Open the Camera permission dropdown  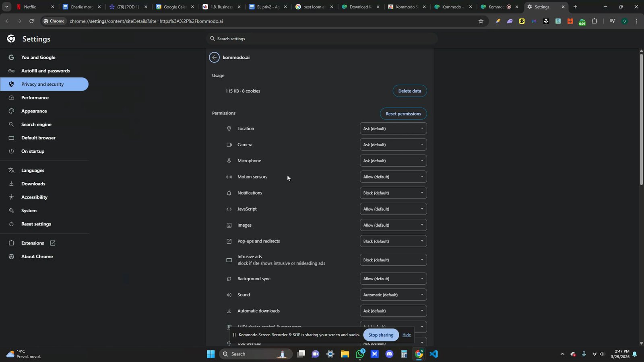click(x=393, y=145)
